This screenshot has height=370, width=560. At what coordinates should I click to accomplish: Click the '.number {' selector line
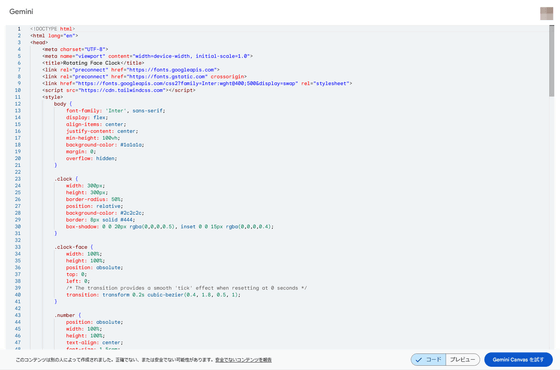[x=68, y=315]
